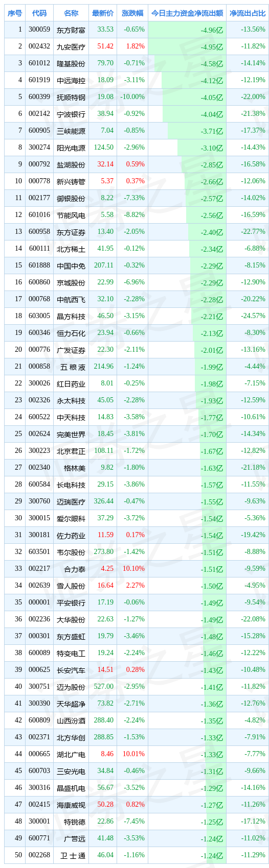
Task: Click stock name 隆基股份
Action: tap(71, 64)
